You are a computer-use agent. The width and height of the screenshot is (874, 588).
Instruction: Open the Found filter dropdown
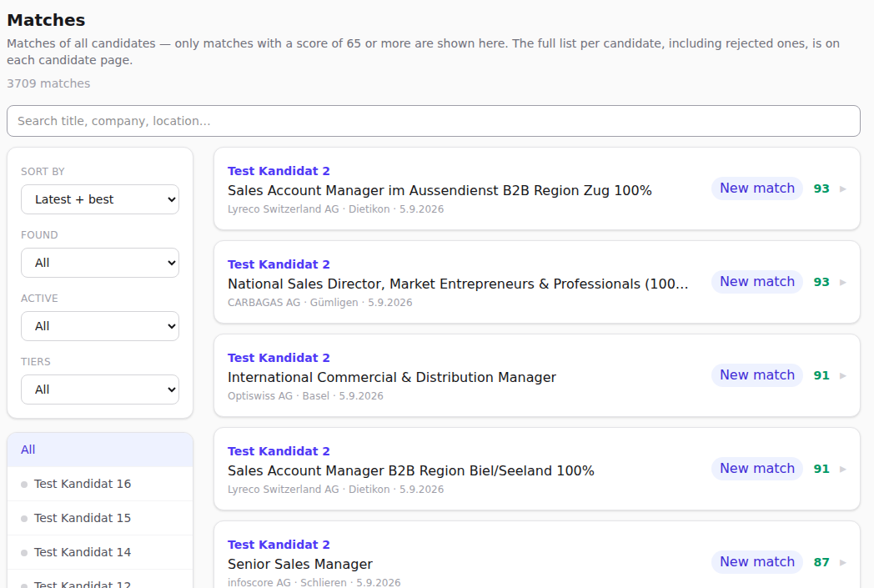[100, 263]
